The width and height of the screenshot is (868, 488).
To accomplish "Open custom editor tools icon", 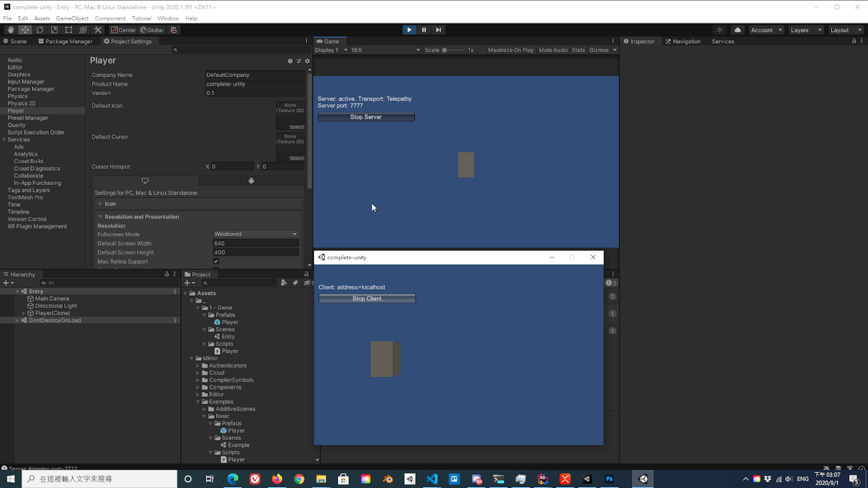I will click(x=98, y=30).
